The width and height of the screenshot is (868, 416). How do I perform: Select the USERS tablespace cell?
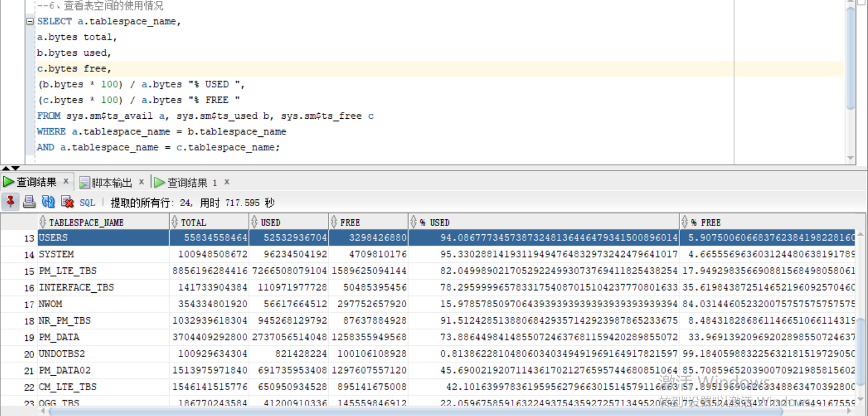103,238
